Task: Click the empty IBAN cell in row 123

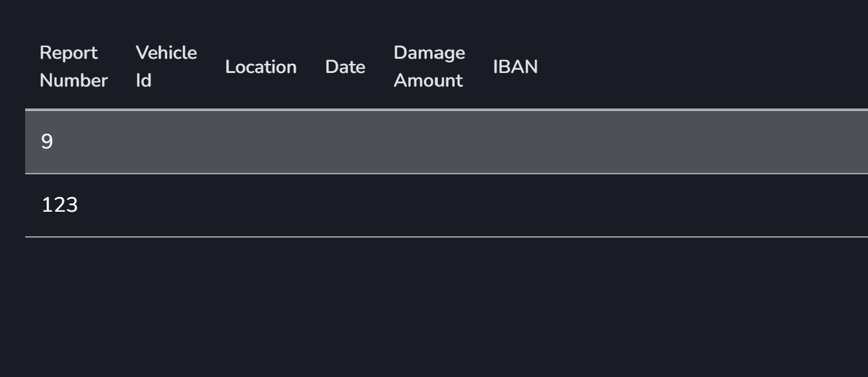Action: click(674, 205)
